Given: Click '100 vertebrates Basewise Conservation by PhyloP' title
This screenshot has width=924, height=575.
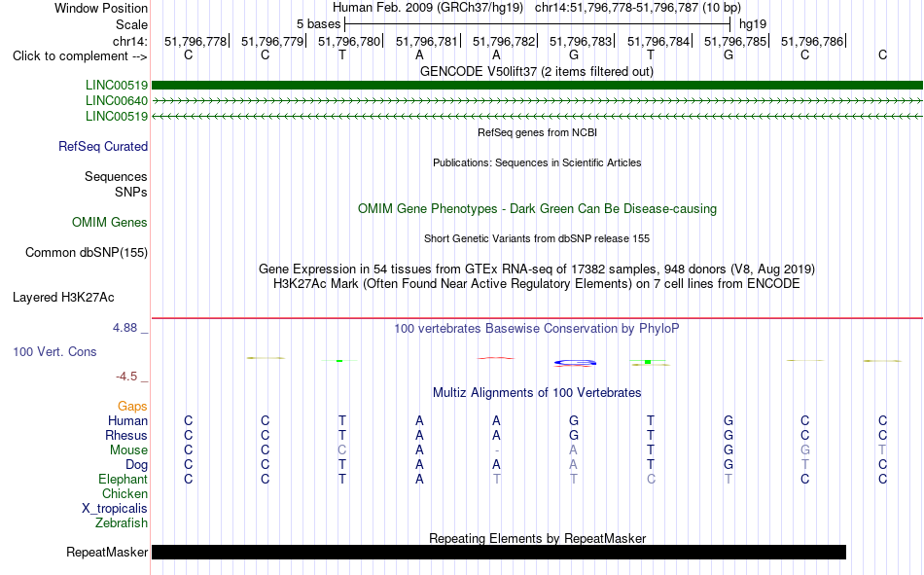Looking at the screenshot, I should pos(537,329).
